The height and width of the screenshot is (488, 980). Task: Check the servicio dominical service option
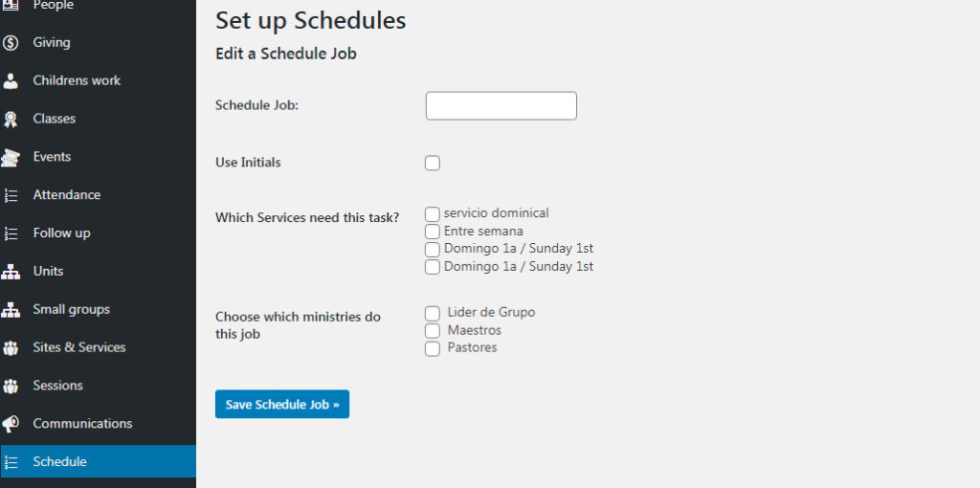(x=433, y=213)
